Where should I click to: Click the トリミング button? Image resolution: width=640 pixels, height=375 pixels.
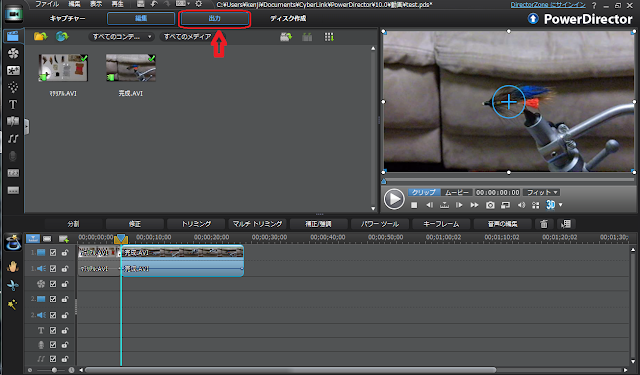tap(196, 224)
